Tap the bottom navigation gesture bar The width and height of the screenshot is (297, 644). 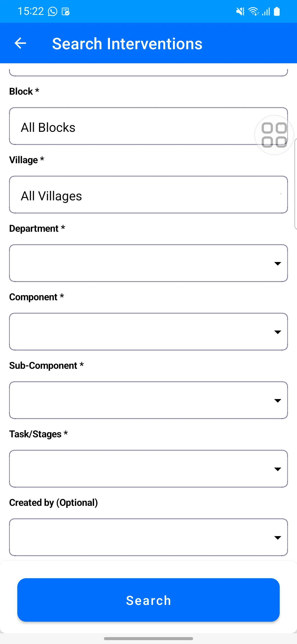click(148, 638)
